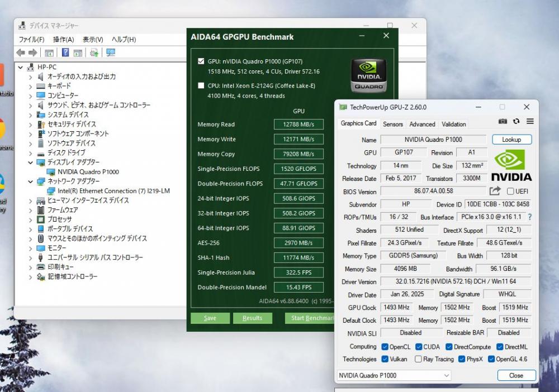The image size is (559, 392).
Task: Click the NVIDIA logo in GPU-Z
Action: (x=511, y=165)
